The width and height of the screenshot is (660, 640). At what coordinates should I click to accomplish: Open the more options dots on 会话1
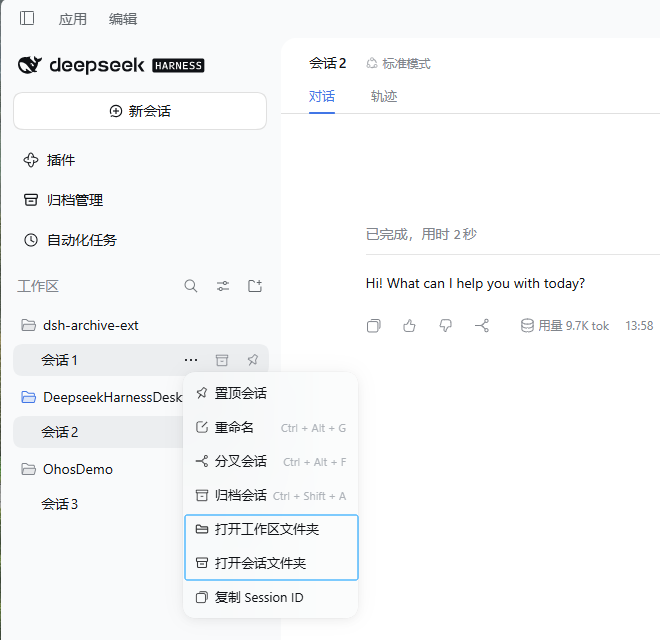pyautogui.click(x=191, y=360)
